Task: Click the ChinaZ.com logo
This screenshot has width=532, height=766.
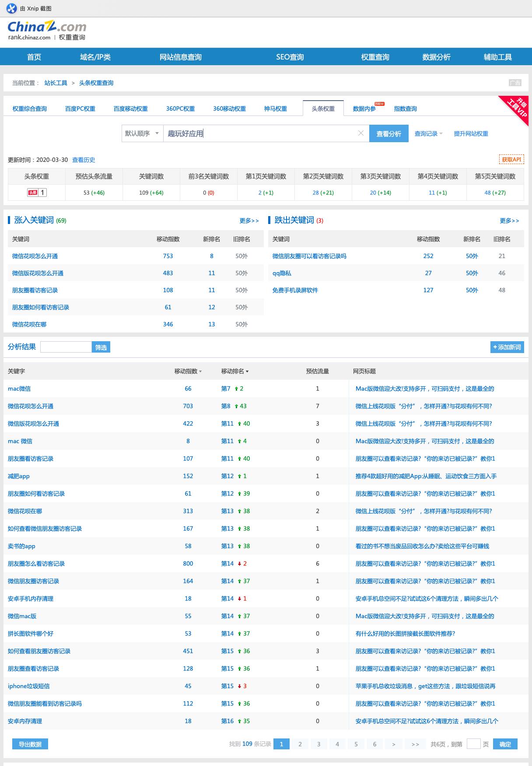Action: point(47,27)
